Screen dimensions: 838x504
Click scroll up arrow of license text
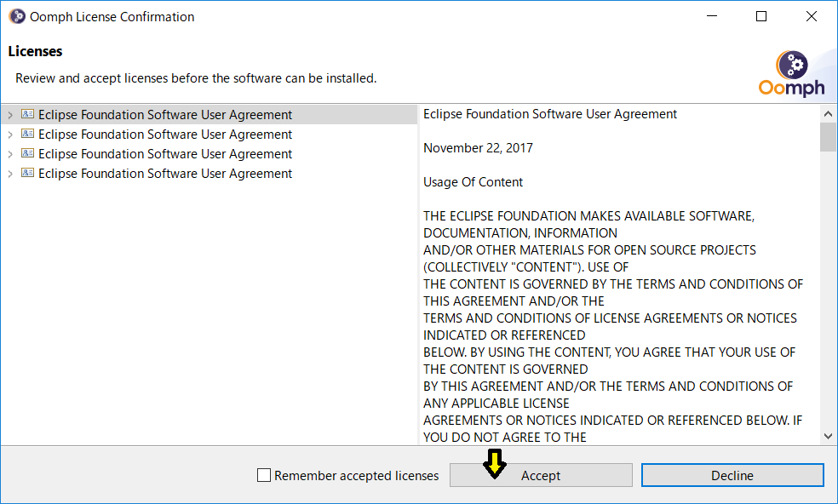coord(828,114)
